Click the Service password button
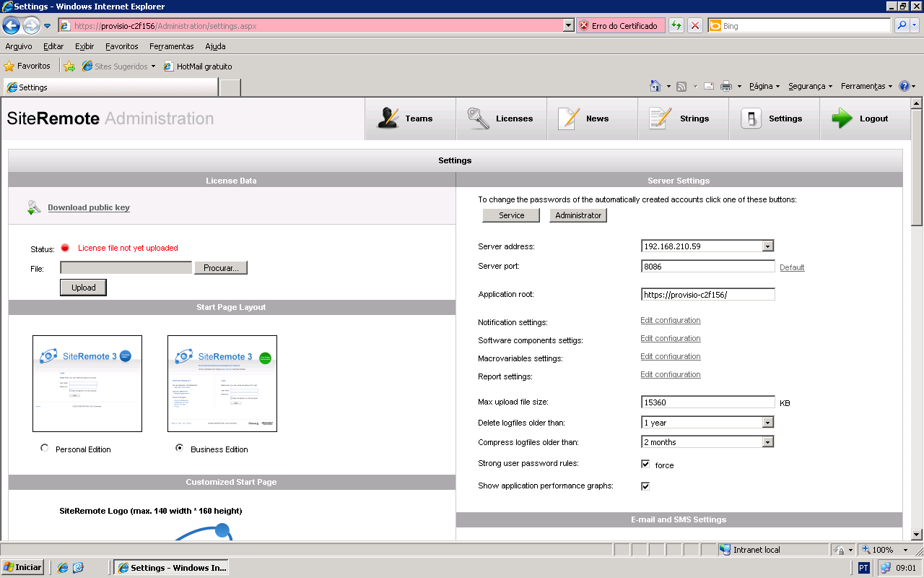 click(x=512, y=215)
